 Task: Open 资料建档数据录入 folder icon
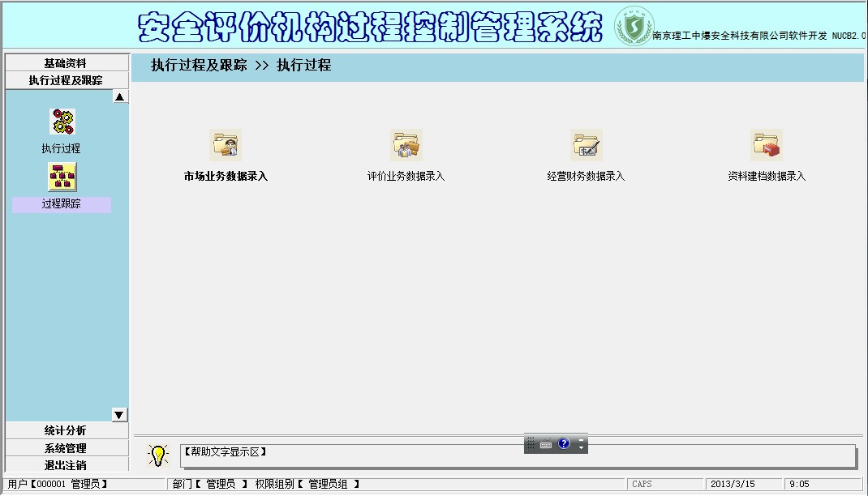pyautogui.click(x=767, y=145)
